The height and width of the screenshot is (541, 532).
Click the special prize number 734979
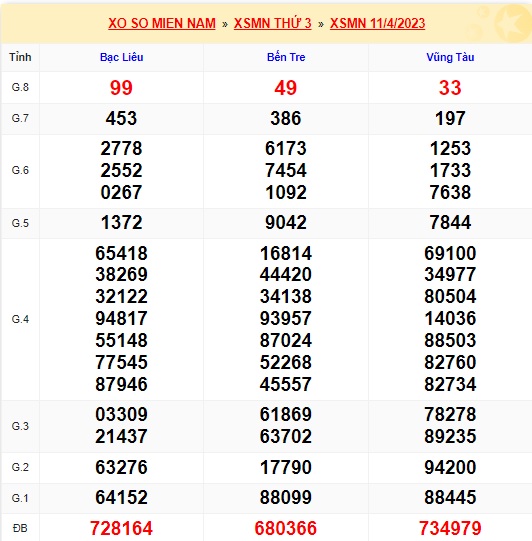450,528
